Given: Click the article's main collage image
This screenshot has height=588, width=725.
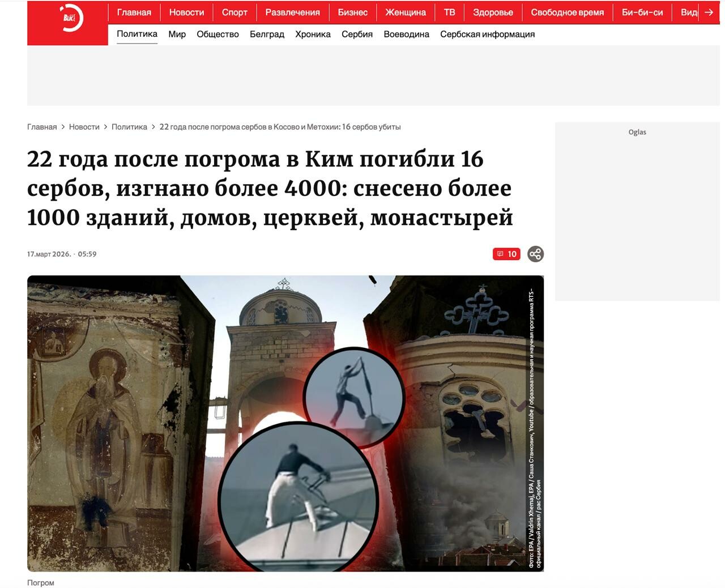Looking at the screenshot, I should coord(285,423).
